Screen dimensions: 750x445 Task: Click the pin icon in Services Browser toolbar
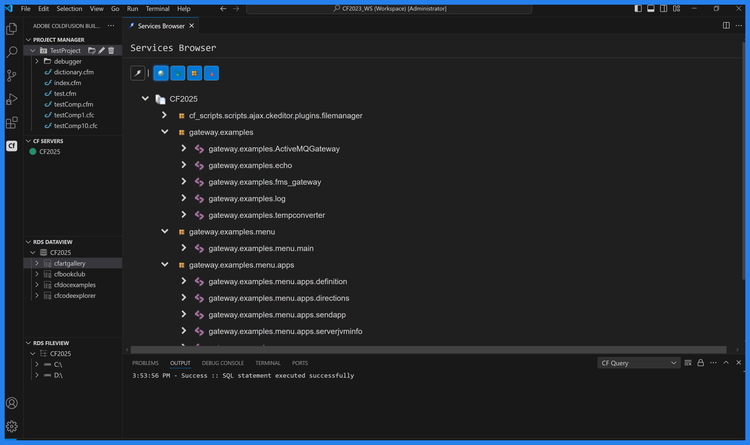[x=138, y=73]
